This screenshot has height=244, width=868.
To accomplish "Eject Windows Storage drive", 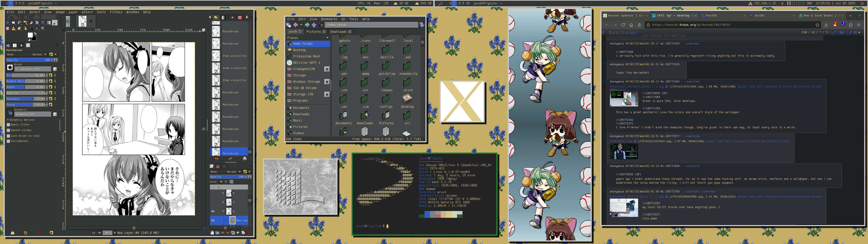I will 327,82.
